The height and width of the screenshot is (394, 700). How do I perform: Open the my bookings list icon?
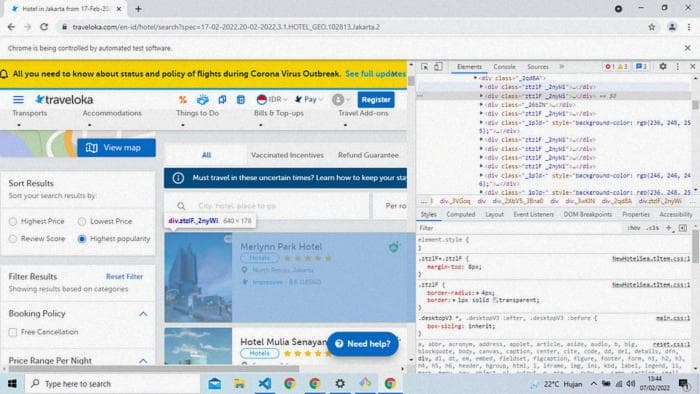(x=241, y=100)
